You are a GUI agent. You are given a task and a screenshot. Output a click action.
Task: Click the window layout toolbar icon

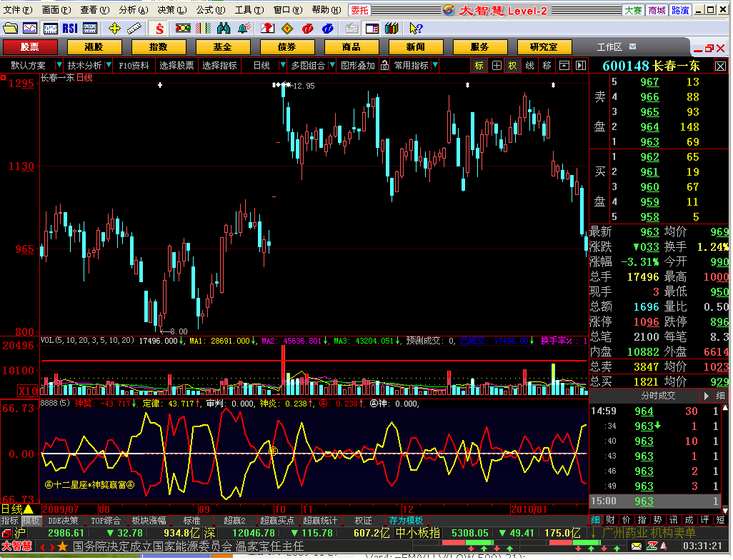[x=372, y=29]
